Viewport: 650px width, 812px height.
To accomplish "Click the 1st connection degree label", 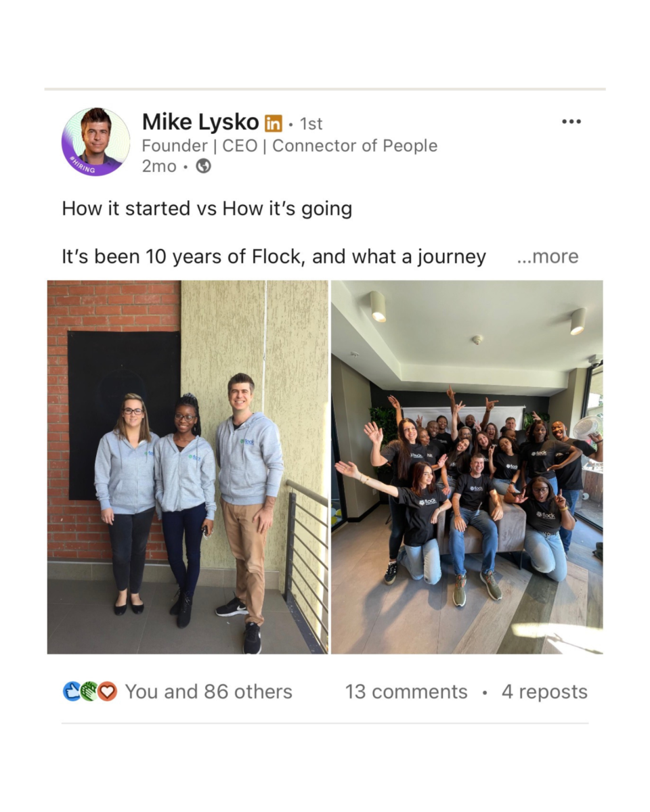I will [x=311, y=124].
